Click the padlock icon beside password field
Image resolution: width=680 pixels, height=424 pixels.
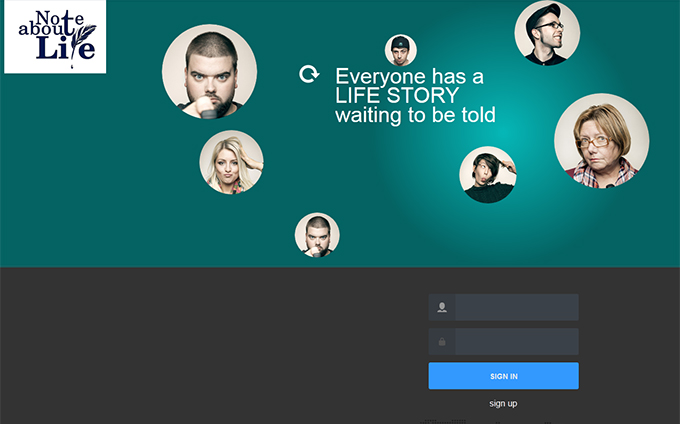[x=442, y=342]
